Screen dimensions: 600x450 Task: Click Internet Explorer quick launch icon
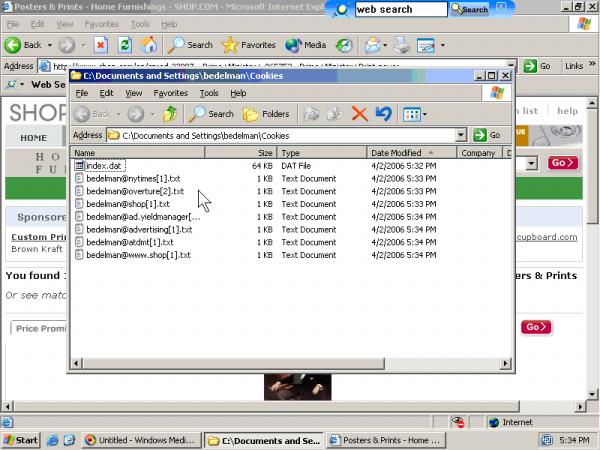tap(52, 440)
